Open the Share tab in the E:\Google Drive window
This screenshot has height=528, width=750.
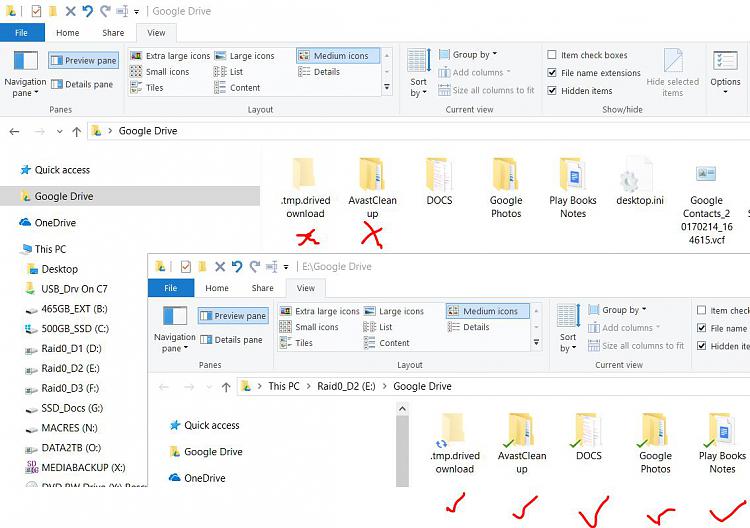(263, 288)
